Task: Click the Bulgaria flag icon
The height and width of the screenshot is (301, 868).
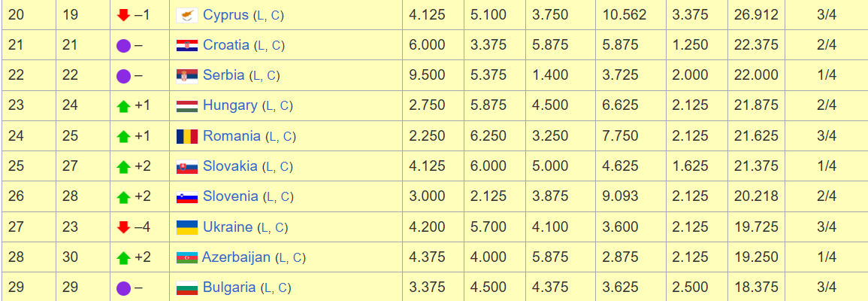Action: 186,287
